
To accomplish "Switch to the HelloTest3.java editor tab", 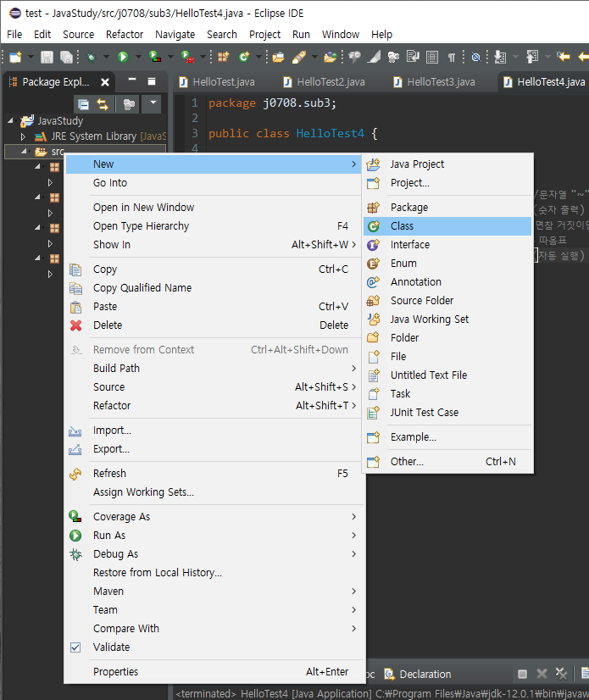I will (435, 82).
